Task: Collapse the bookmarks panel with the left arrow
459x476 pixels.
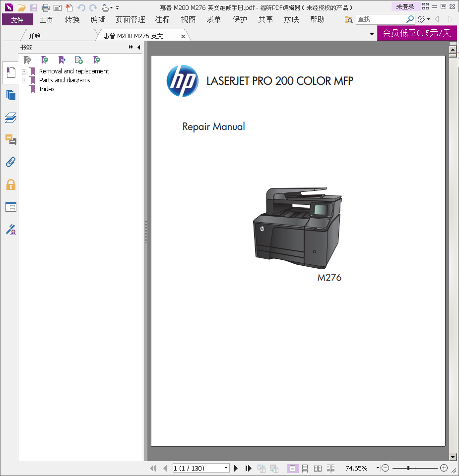Action: (139, 47)
